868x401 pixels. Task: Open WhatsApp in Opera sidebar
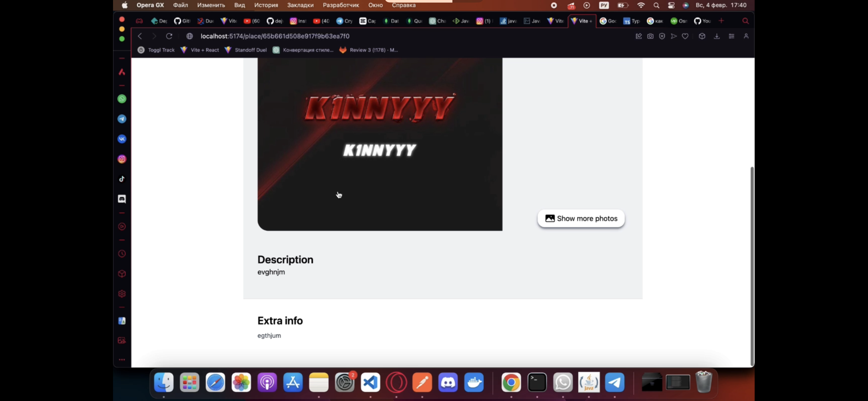click(122, 99)
